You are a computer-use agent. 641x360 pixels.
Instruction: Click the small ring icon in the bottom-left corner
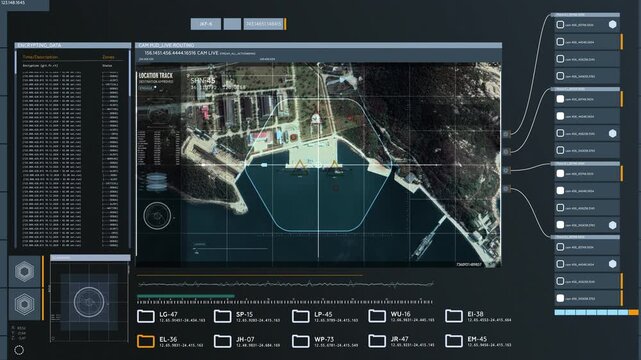pos(19,350)
